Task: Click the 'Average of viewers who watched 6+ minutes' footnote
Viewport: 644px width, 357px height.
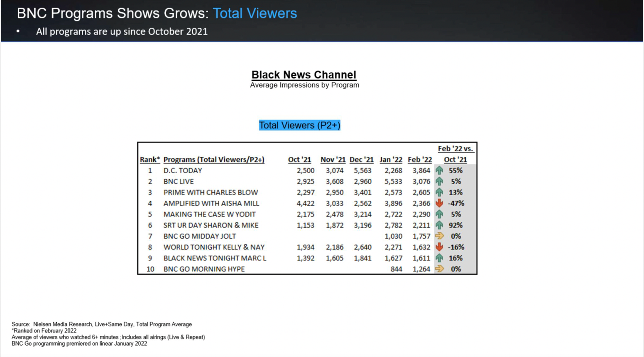Action: click(108, 337)
